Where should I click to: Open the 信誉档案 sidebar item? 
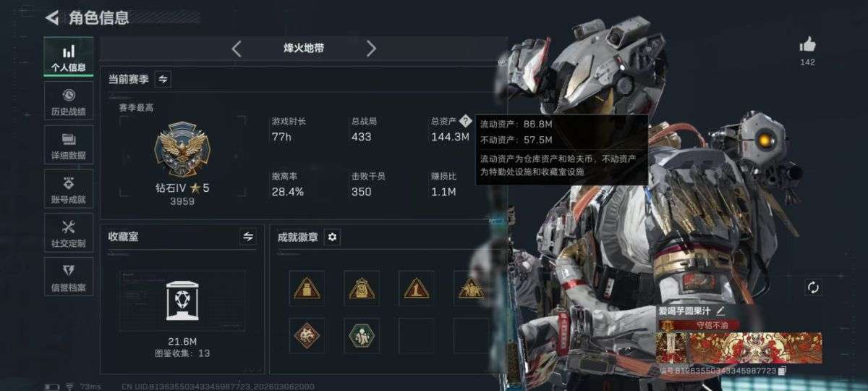pos(69,277)
